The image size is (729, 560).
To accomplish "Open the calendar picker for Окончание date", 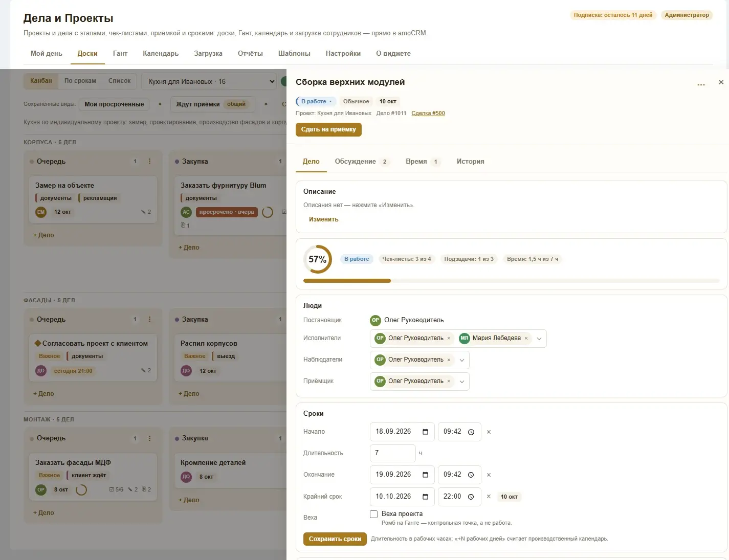I will pos(425,475).
